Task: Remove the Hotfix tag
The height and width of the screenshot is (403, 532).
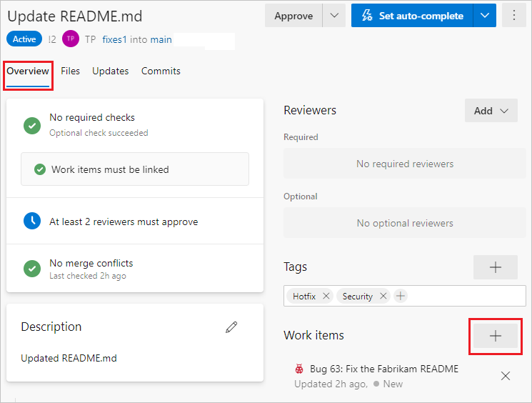Action: point(326,296)
